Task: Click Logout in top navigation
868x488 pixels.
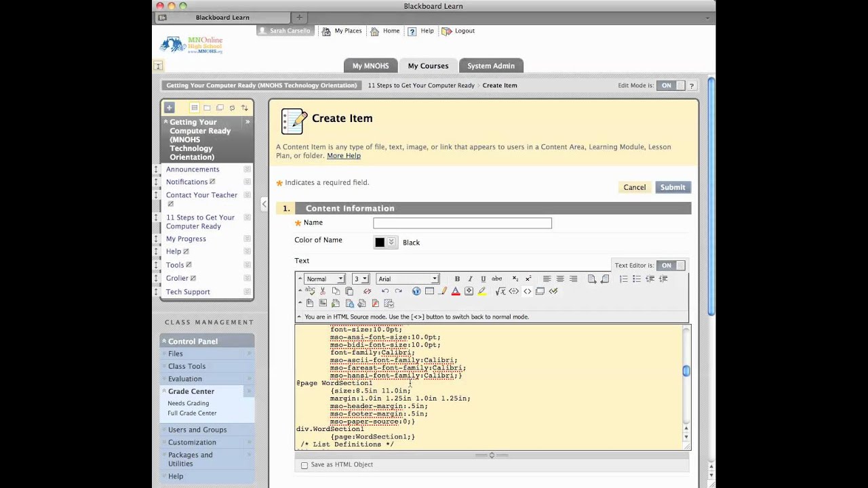Action: 458,31
